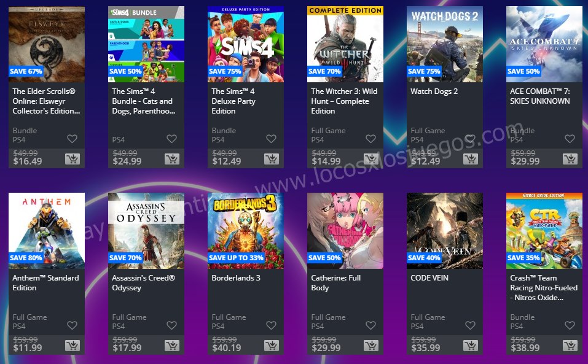
Task: Add CODE VEIN to the cart
Action: 470,346
